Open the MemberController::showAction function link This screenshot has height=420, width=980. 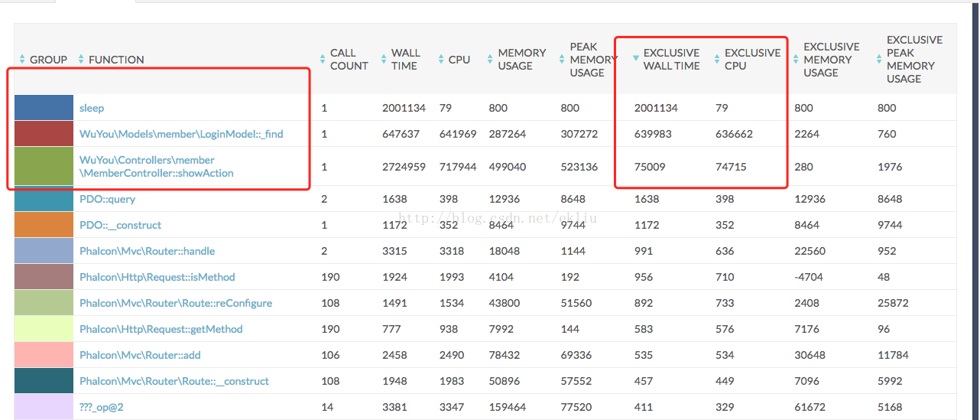tap(157, 167)
